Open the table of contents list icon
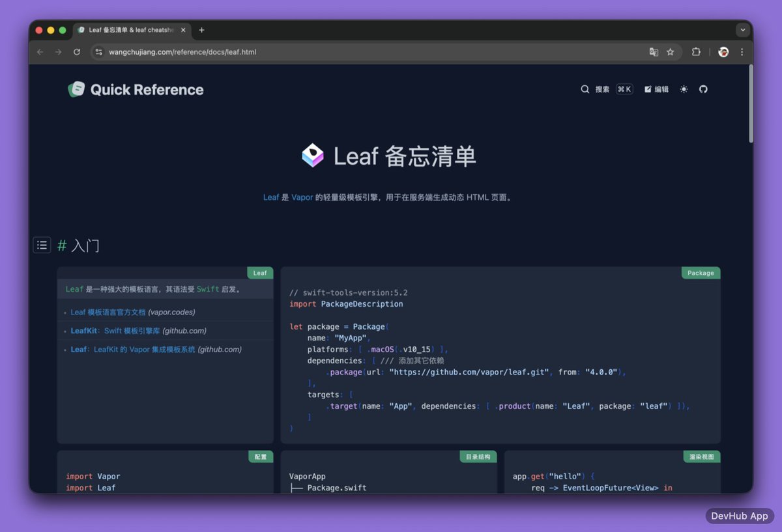Screen dimensions: 782x532 click(42, 245)
